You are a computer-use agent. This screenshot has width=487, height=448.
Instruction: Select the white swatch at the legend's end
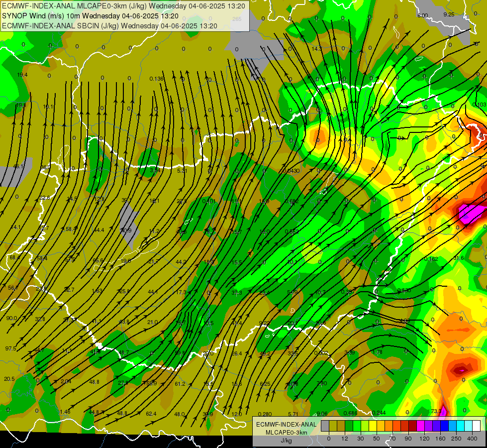477,426
